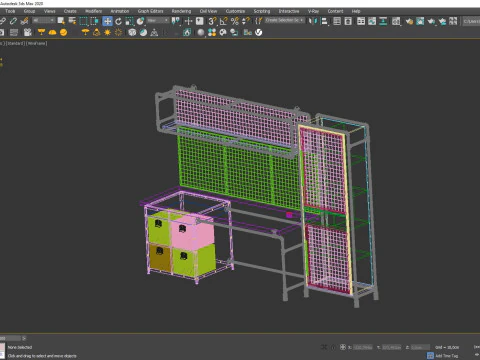480x360 pixels.
Task: Select the Unlink Selection tool
Action: tap(13, 21)
